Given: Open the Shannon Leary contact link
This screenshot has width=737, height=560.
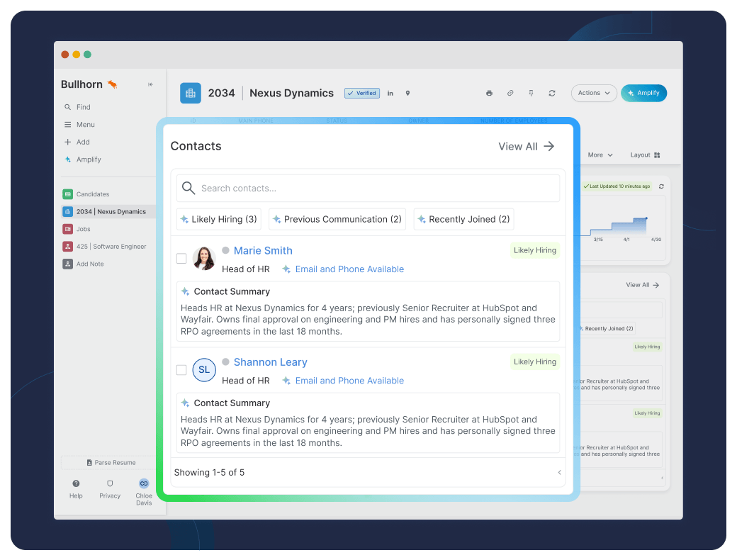Looking at the screenshot, I should pyautogui.click(x=270, y=362).
